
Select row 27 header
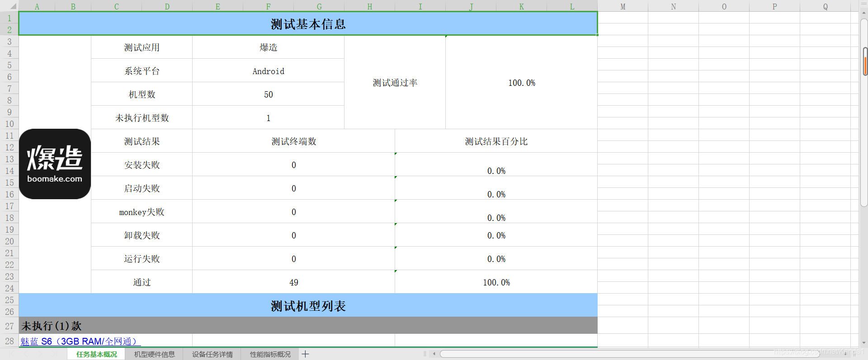tap(9, 326)
